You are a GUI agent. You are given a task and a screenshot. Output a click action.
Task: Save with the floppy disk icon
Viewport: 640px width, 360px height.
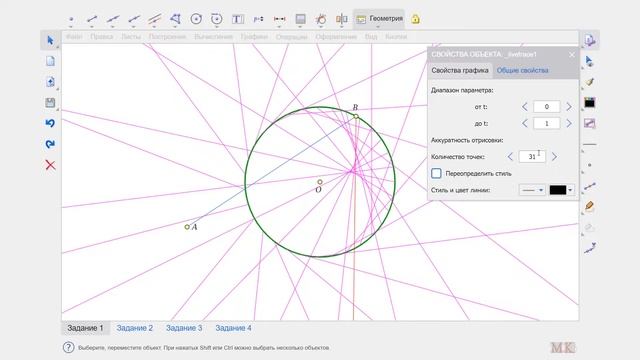coord(50,102)
